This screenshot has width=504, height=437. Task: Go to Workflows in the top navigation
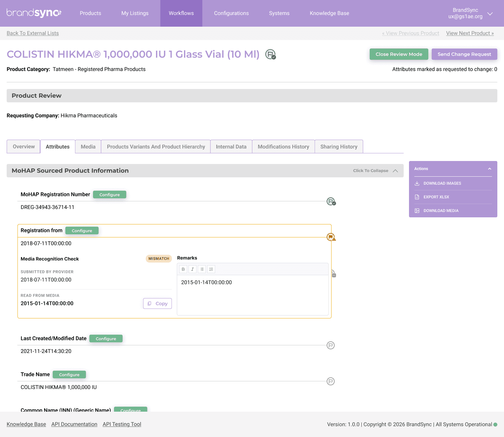point(181,13)
